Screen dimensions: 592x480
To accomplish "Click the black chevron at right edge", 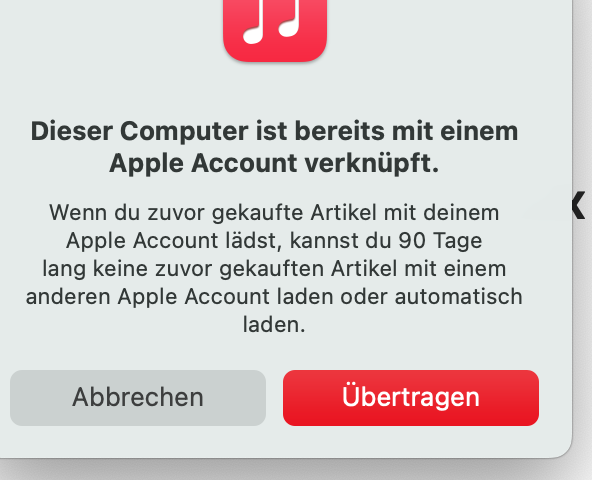I will click(x=578, y=205).
